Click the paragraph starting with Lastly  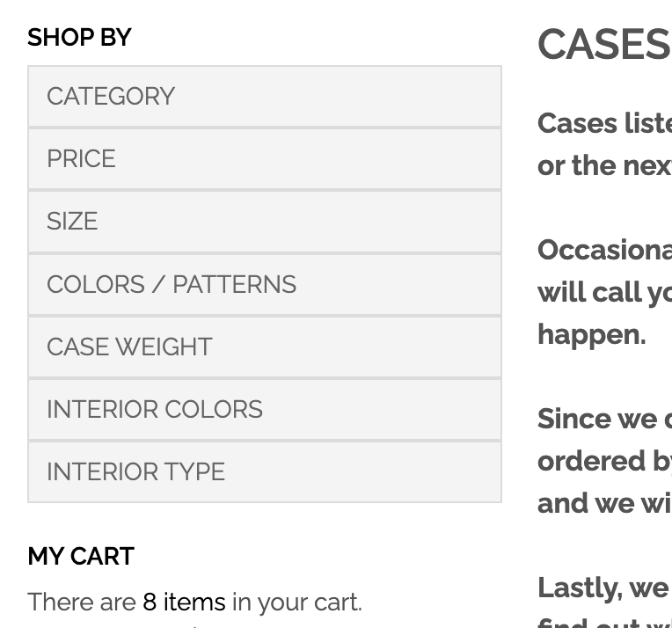coord(605,601)
